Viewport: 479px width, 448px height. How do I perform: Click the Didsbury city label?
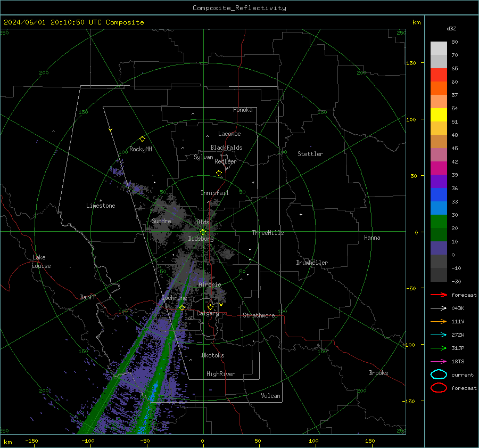click(x=201, y=239)
